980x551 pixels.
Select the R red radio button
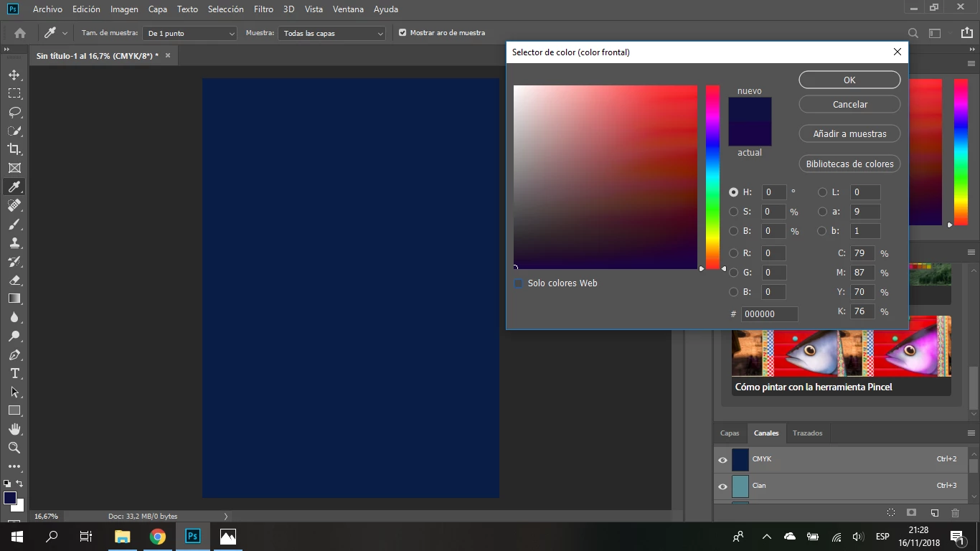click(733, 253)
